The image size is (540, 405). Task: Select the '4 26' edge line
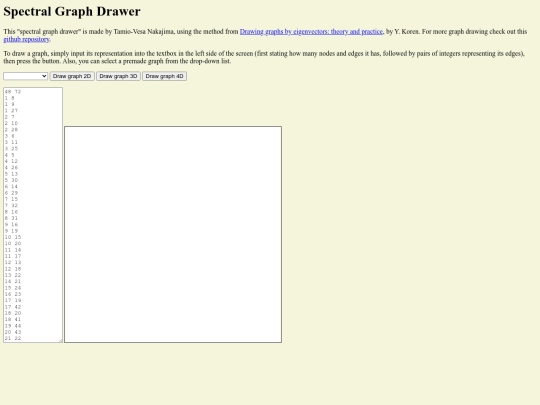coord(11,168)
